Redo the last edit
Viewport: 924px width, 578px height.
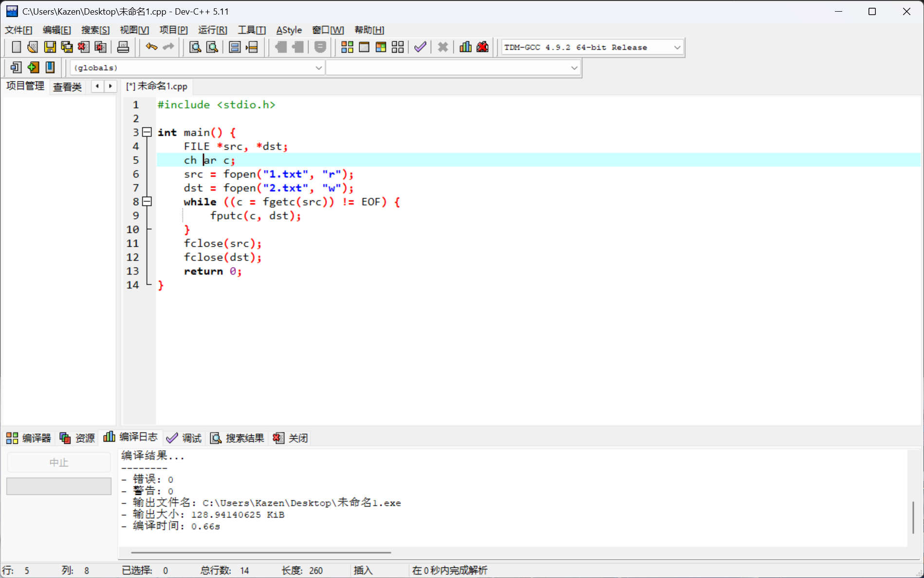(x=168, y=47)
